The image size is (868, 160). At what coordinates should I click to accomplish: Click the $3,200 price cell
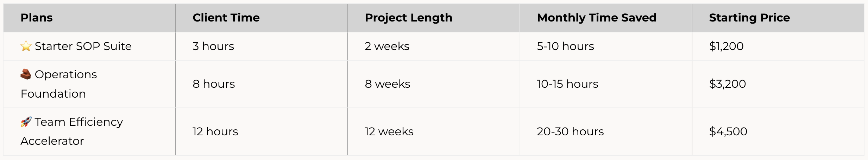[x=727, y=84]
